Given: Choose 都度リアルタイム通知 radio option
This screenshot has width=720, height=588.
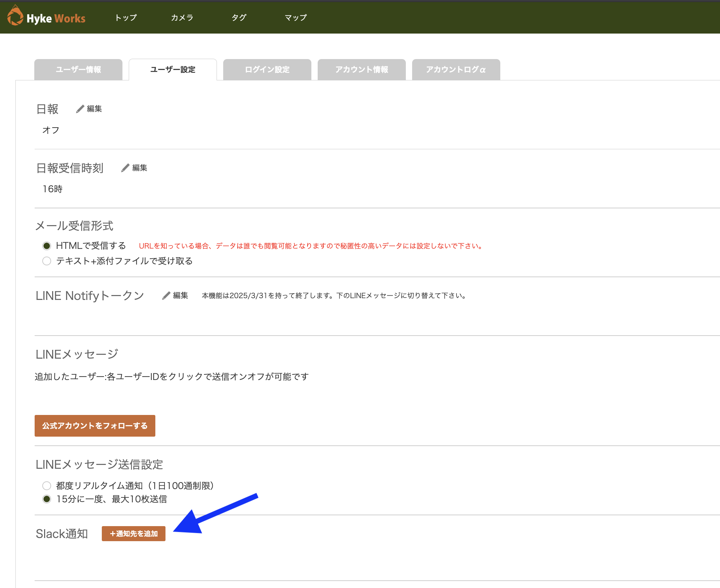Looking at the screenshot, I should coord(47,486).
